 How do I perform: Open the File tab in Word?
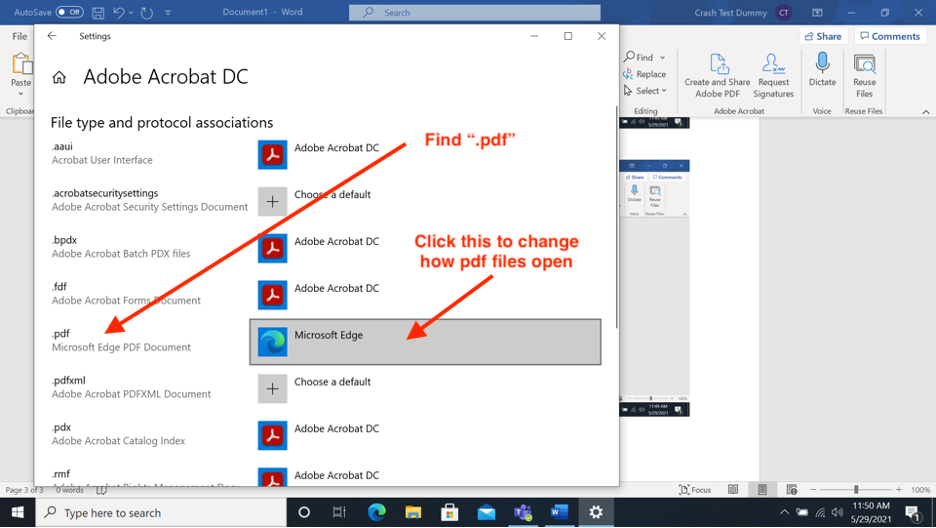(20, 36)
